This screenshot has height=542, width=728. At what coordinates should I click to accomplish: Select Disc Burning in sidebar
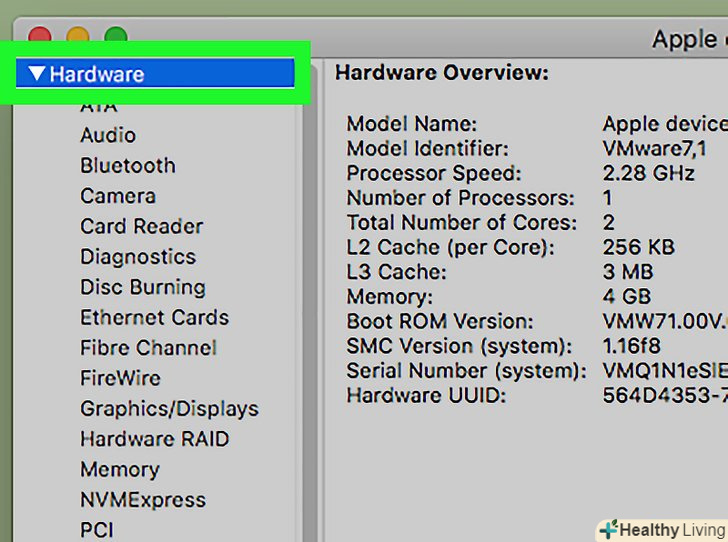pos(142,287)
